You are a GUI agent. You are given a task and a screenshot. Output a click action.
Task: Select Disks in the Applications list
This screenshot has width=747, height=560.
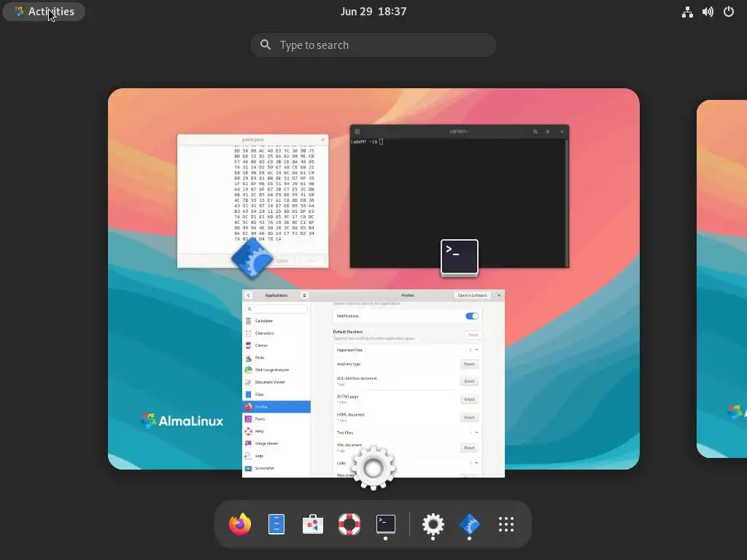tap(276, 357)
